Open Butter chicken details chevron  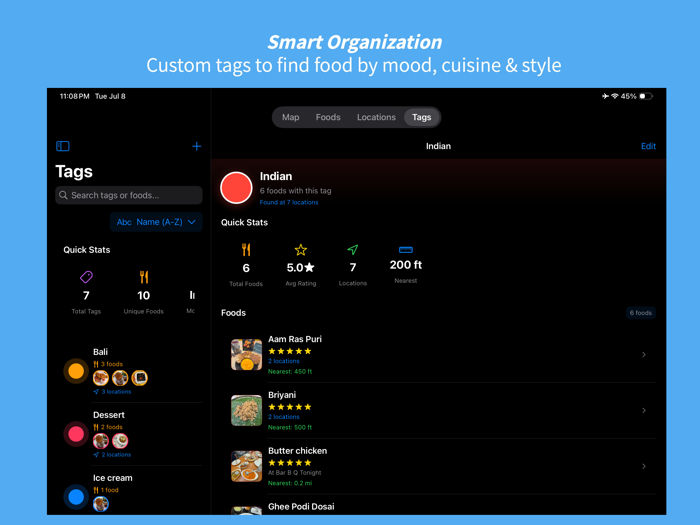pos(644,466)
